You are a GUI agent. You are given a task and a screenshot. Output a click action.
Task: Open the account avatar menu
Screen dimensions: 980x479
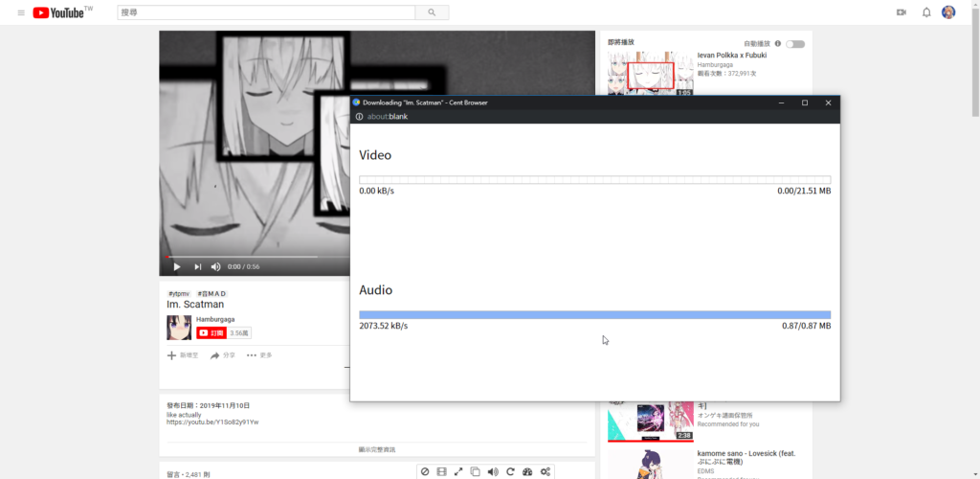click(x=948, y=12)
